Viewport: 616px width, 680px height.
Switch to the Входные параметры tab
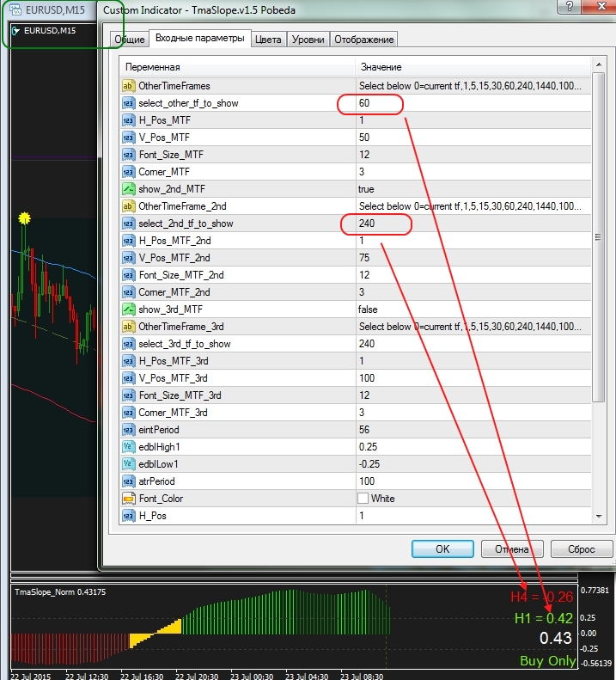click(x=200, y=38)
